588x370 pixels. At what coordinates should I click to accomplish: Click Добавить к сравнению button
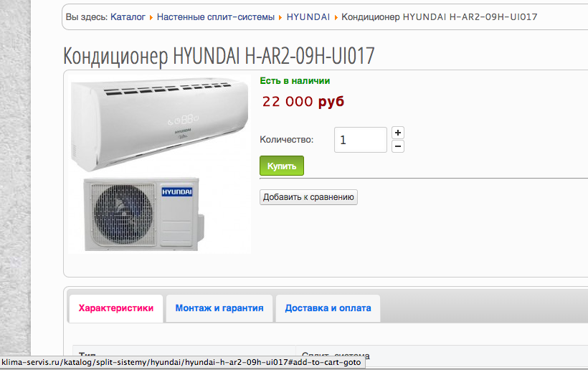pos(308,197)
